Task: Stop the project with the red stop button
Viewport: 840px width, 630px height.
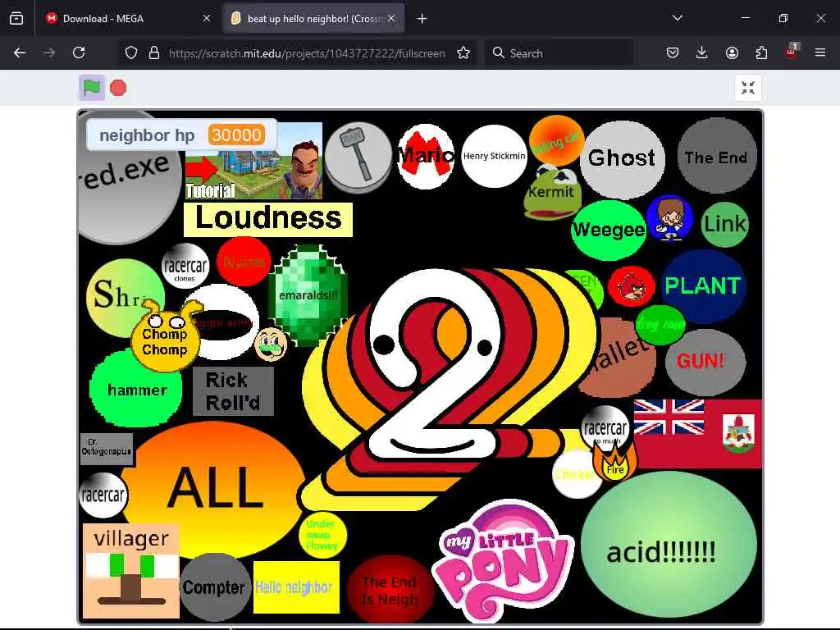Action: pyautogui.click(x=118, y=88)
